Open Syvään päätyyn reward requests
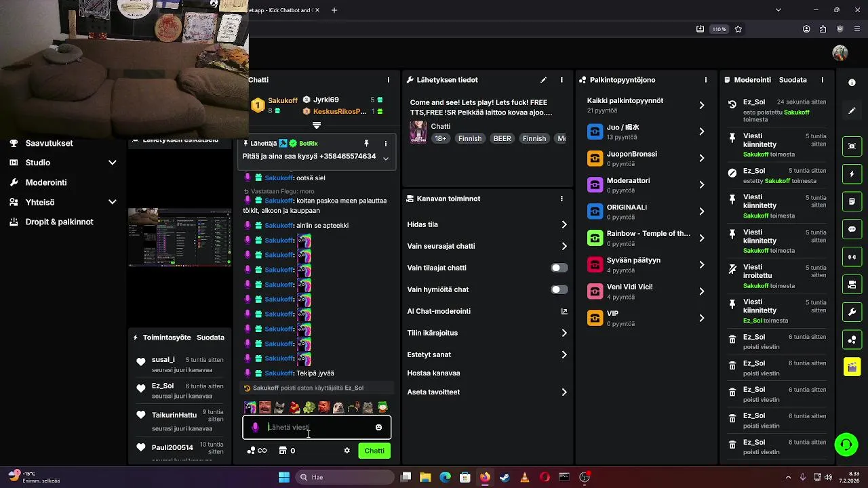The width and height of the screenshot is (868, 488). 646,265
